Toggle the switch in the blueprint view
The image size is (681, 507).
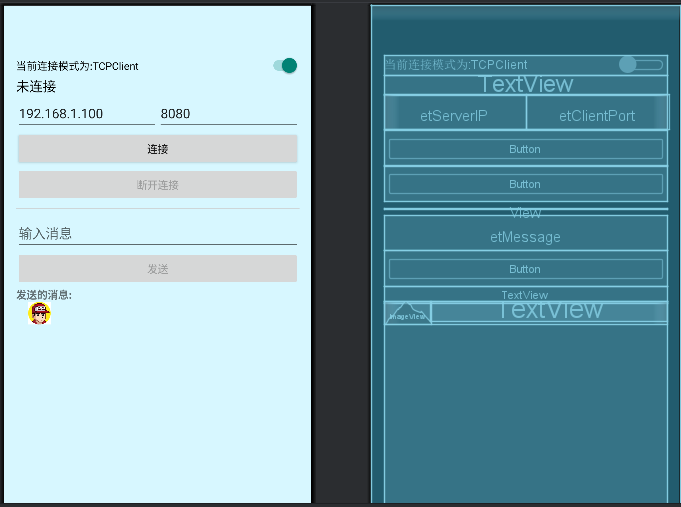coord(641,65)
